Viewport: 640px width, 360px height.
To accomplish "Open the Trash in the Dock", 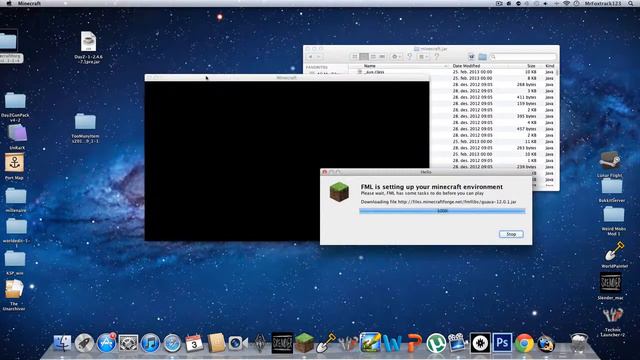I will click(x=578, y=343).
